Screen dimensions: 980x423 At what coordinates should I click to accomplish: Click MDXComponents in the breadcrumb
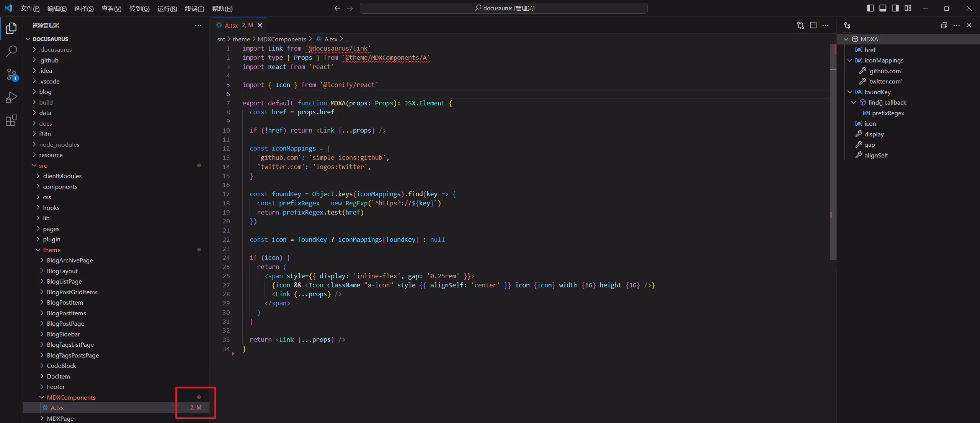[282, 39]
